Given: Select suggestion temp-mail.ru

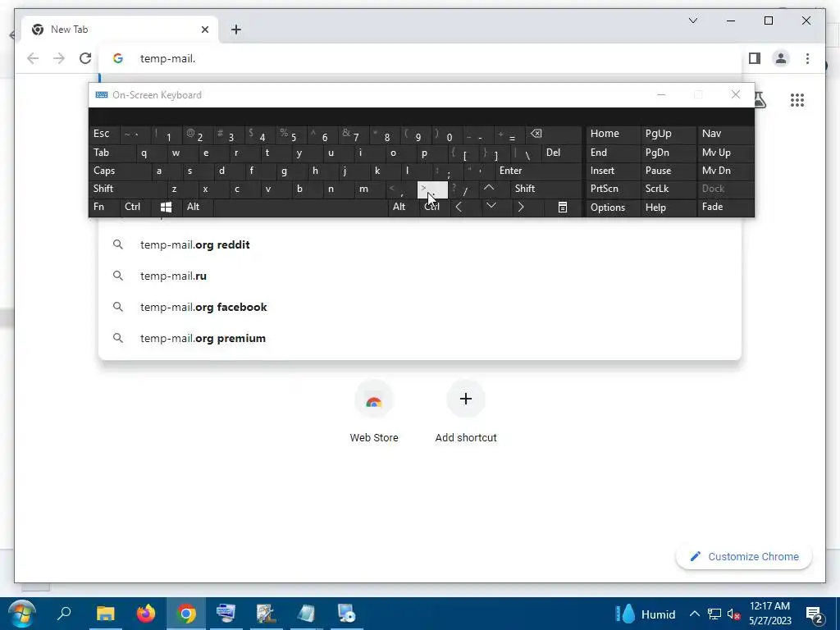Looking at the screenshot, I should pyautogui.click(x=420, y=276).
